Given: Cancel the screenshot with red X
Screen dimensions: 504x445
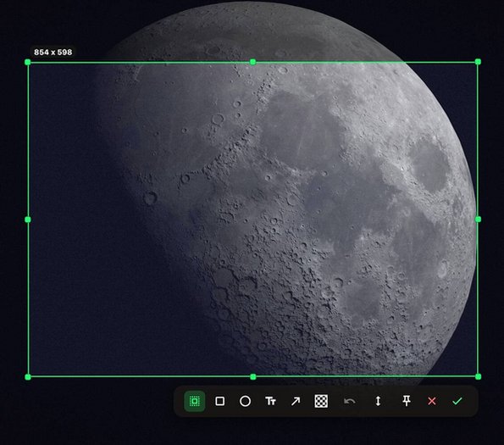Looking at the screenshot, I should pos(432,401).
